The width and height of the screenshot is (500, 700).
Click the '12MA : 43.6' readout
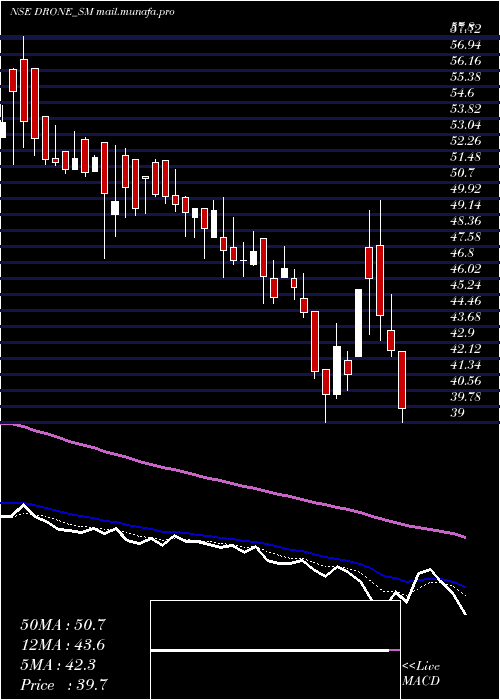pyautogui.click(x=63, y=645)
